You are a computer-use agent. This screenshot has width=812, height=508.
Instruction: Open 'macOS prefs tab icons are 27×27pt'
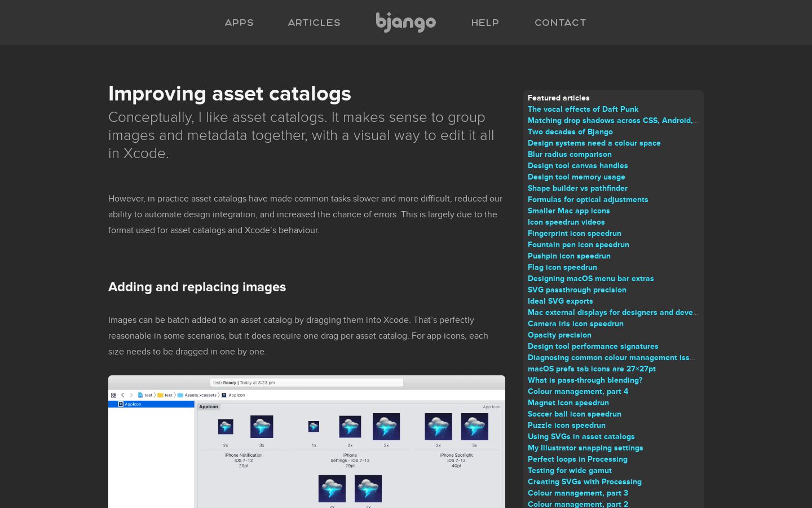[592, 369]
